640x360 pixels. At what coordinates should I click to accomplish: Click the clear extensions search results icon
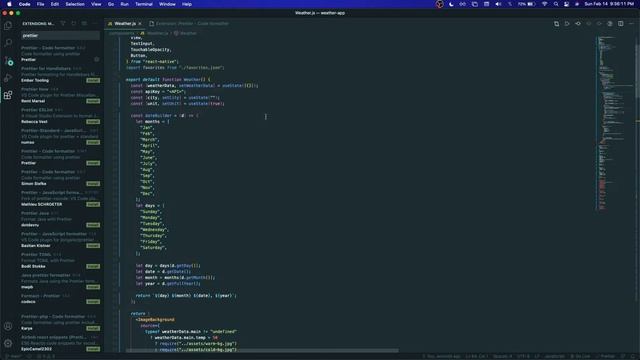click(84, 24)
